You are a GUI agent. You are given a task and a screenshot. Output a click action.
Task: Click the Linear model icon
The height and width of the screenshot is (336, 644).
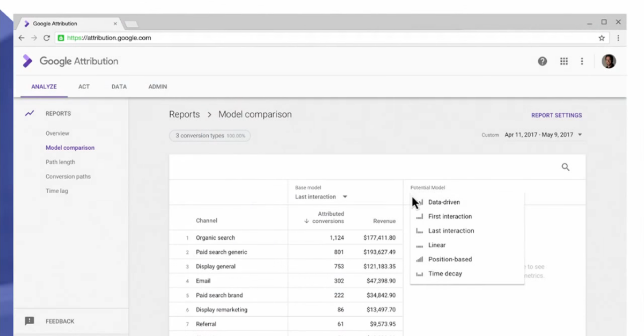tap(420, 245)
